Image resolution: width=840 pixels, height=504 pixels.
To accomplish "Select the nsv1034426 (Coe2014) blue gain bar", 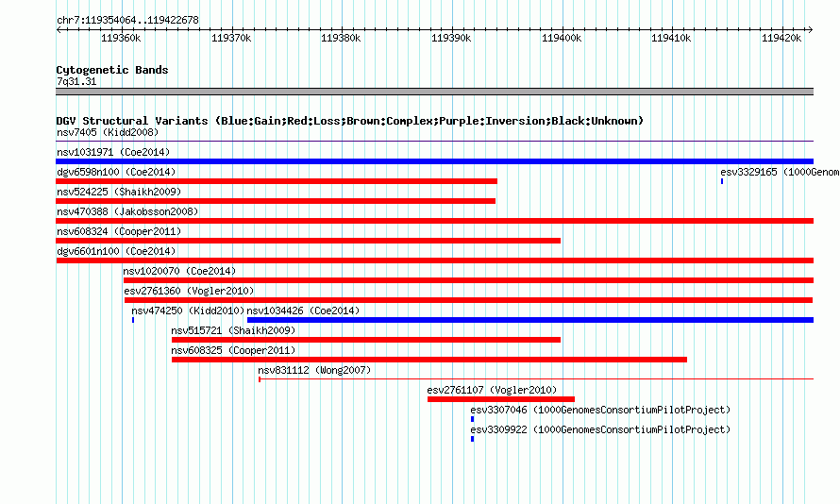I will [530, 320].
